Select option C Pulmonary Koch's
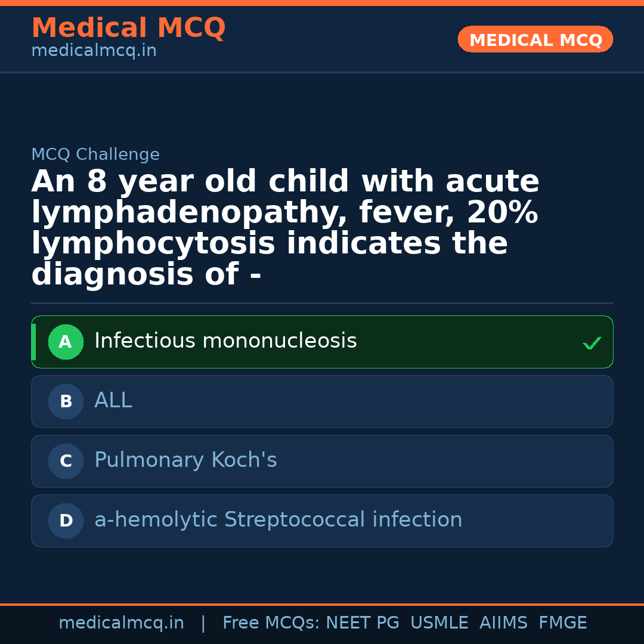The width and height of the screenshot is (644, 644). pyautogui.click(x=322, y=461)
